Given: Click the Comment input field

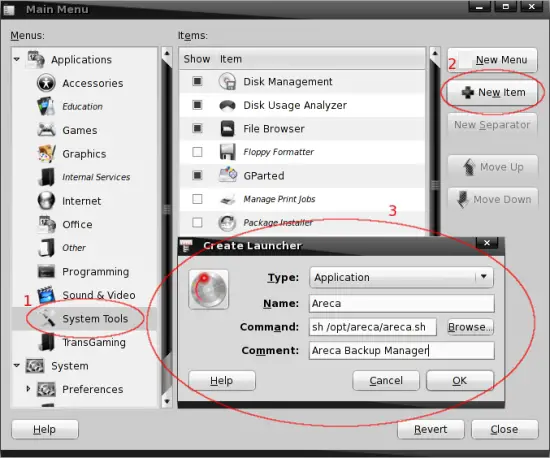Looking at the screenshot, I should (x=402, y=350).
